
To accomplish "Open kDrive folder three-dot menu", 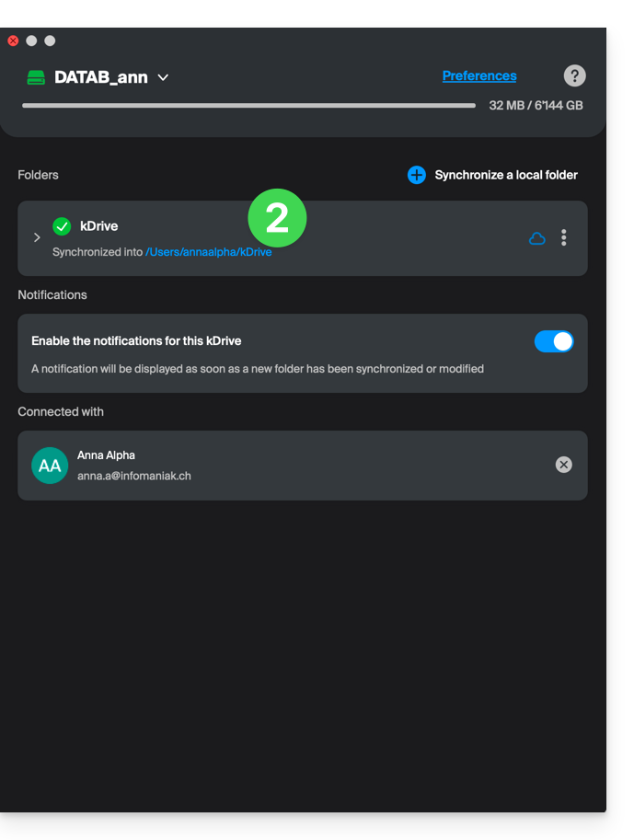I will (x=564, y=237).
